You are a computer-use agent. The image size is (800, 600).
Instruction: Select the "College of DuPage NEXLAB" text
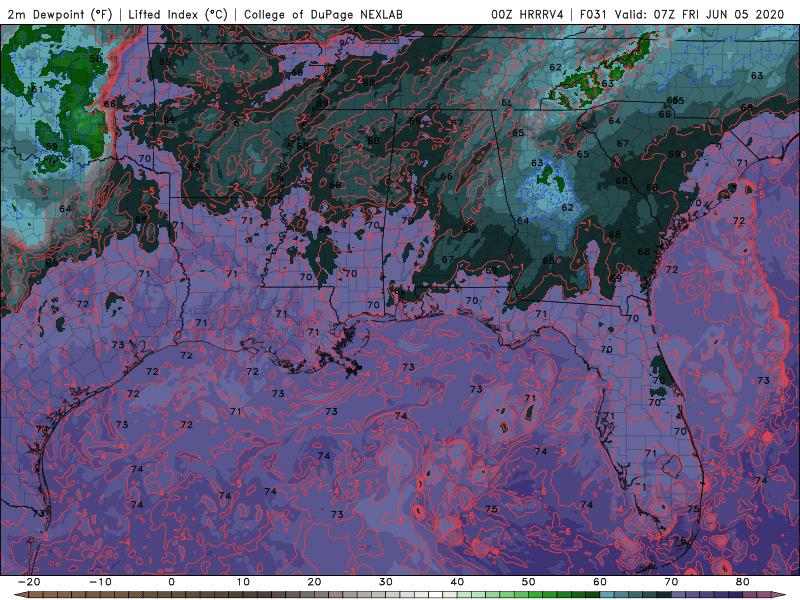(323, 14)
